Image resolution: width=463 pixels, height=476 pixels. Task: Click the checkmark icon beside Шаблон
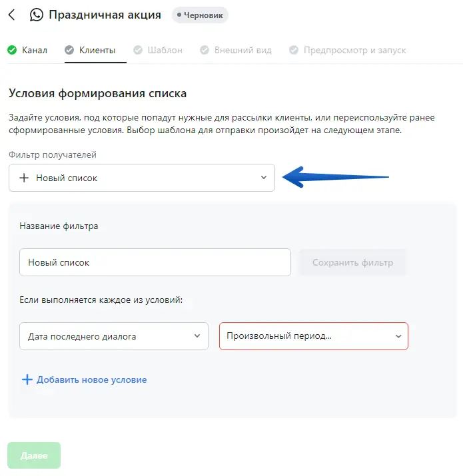pyautogui.click(x=138, y=50)
